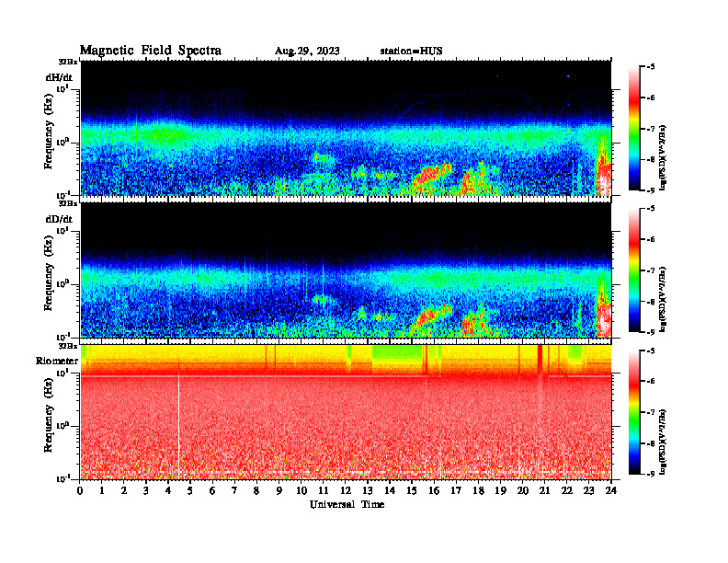Click hour "2" on the time axis
728x563 pixels.
[x=124, y=490]
